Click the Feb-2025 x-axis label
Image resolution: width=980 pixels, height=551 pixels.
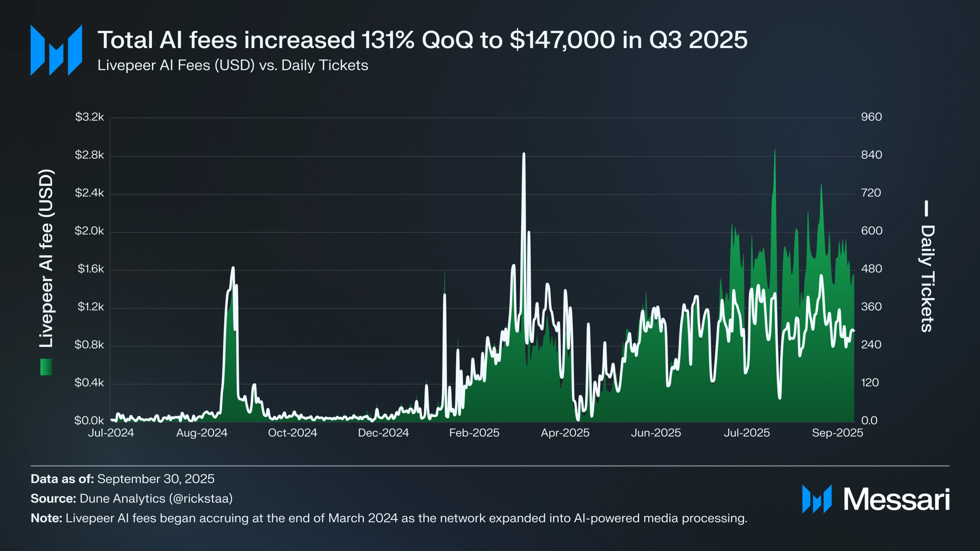(474, 433)
